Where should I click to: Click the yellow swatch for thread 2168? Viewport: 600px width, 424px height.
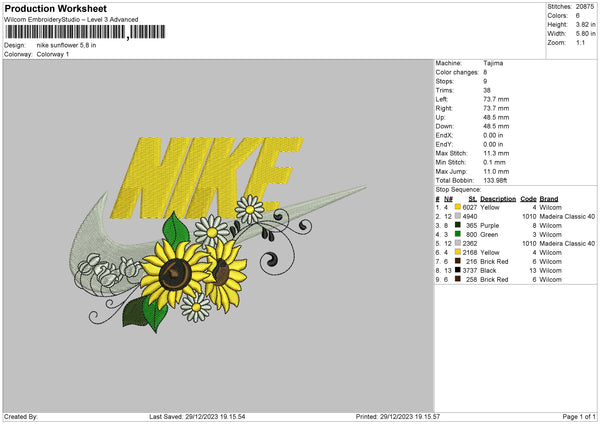pos(458,252)
